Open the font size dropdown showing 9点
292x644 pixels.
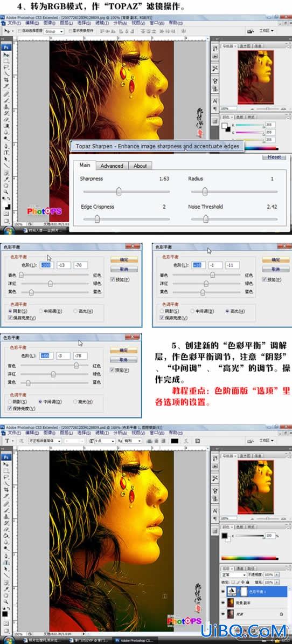click(104, 441)
